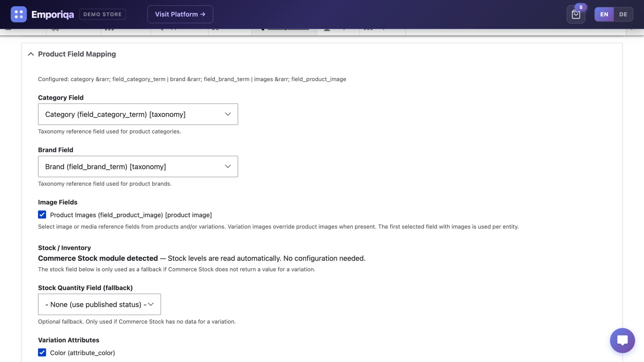Click the Emporiqa wordmark
Screen dimensions: 644x362
[53, 14]
